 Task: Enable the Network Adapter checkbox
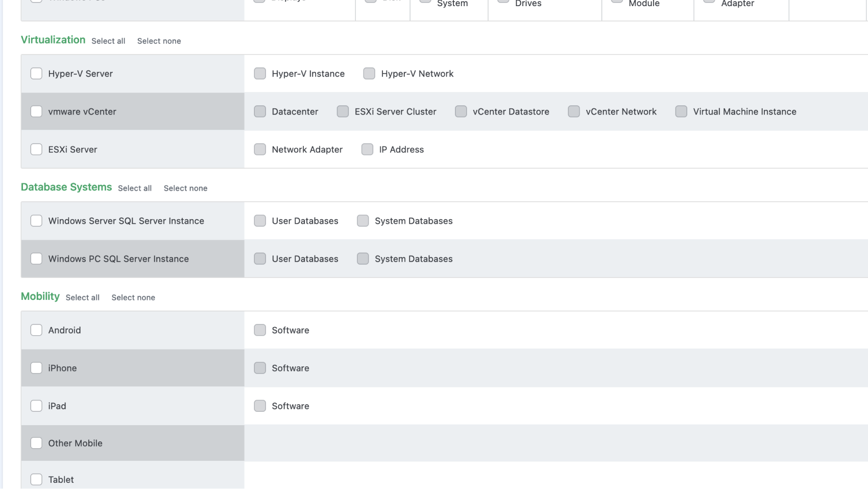260,149
